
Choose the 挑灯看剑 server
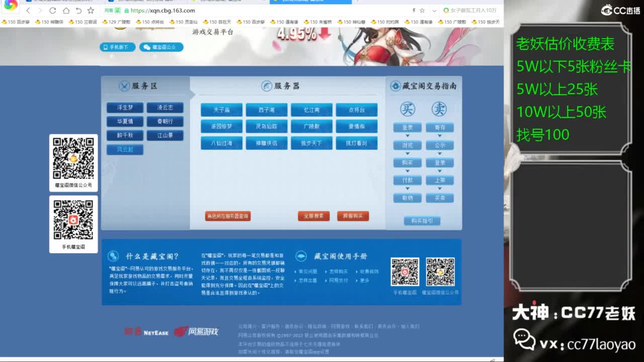[x=356, y=143]
